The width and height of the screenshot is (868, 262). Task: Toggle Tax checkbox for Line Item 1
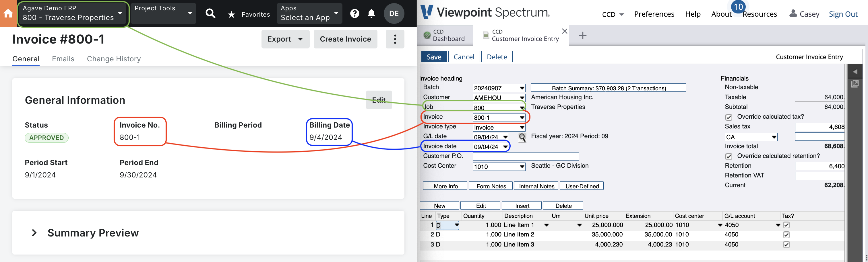coord(786,225)
